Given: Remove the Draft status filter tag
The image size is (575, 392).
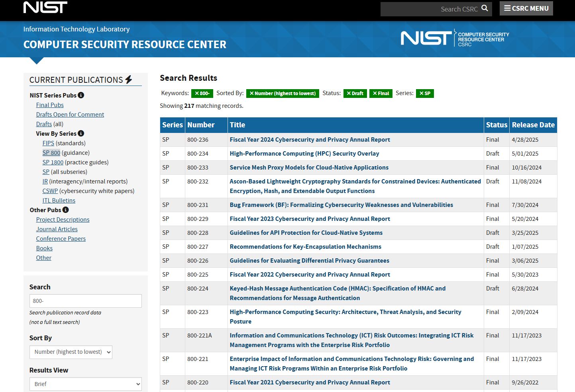Looking at the screenshot, I should point(355,94).
